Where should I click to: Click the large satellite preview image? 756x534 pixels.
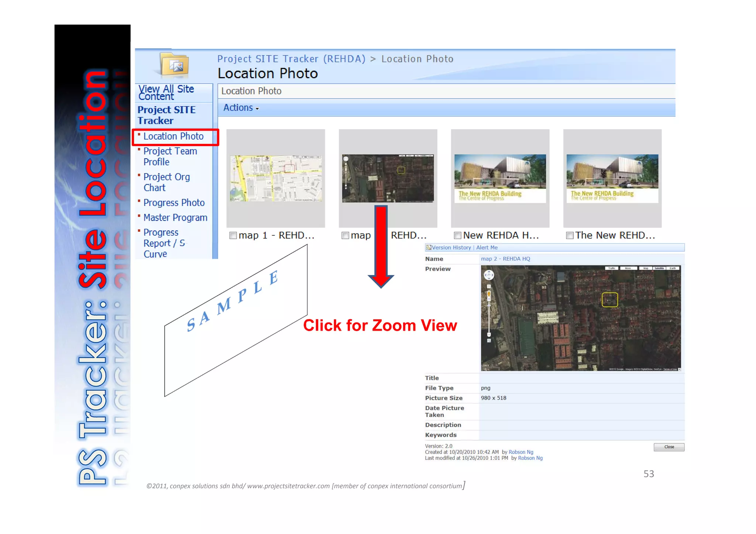pos(581,318)
